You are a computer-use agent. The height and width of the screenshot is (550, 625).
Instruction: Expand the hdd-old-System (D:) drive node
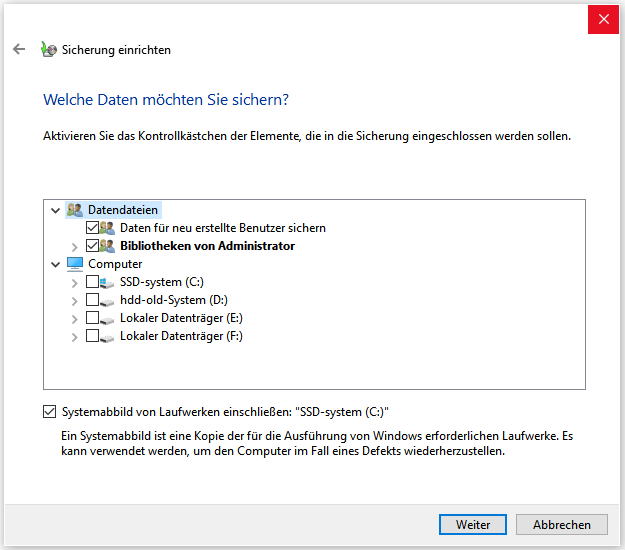(75, 300)
